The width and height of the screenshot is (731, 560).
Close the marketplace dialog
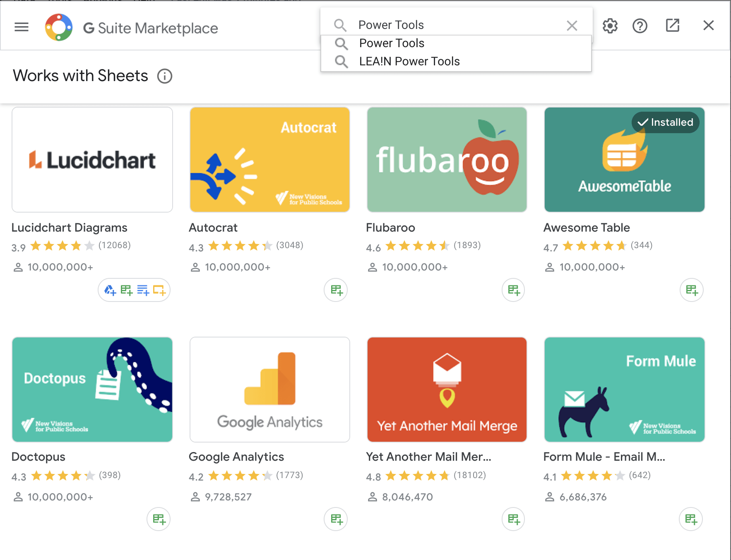pos(708,26)
